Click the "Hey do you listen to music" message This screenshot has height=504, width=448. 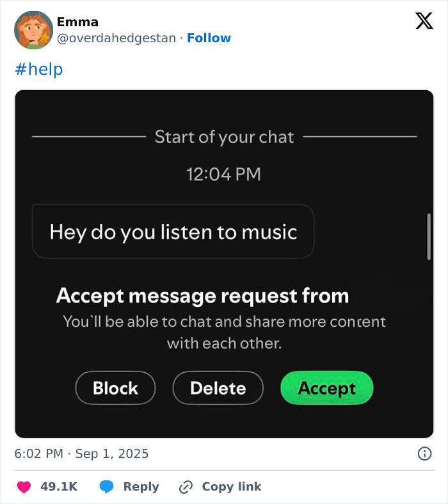[173, 232]
